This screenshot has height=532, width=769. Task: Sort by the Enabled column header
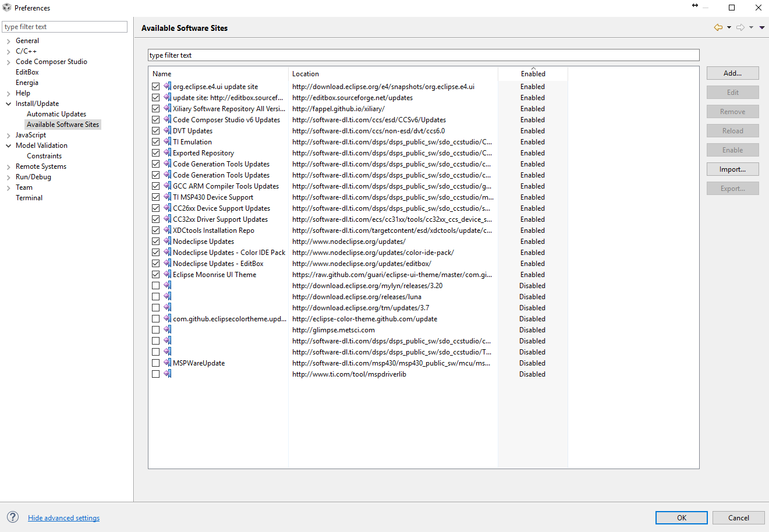pyautogui.click(x=533, y=74)
